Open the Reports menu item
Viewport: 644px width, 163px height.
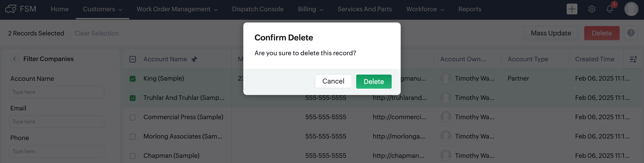(470, 9)
